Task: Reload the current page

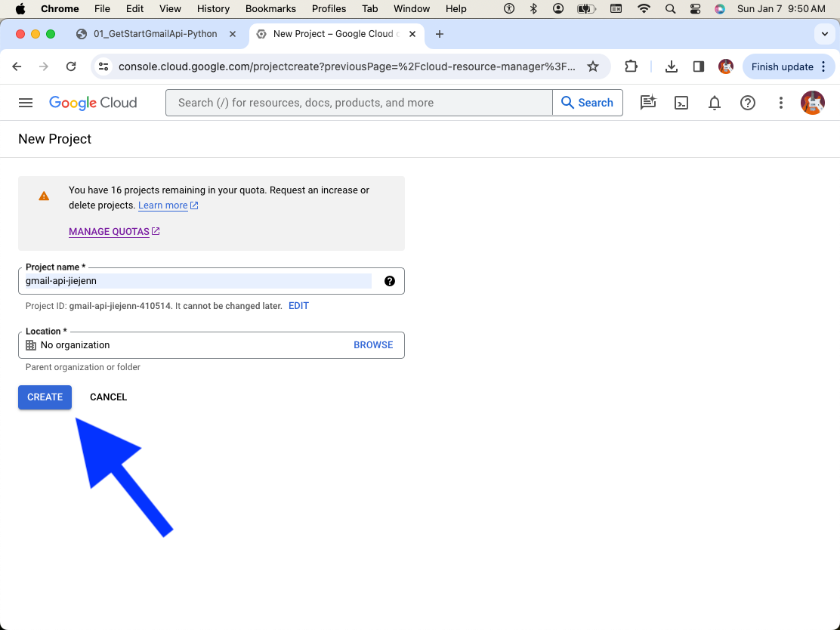Action: (71, 66)
